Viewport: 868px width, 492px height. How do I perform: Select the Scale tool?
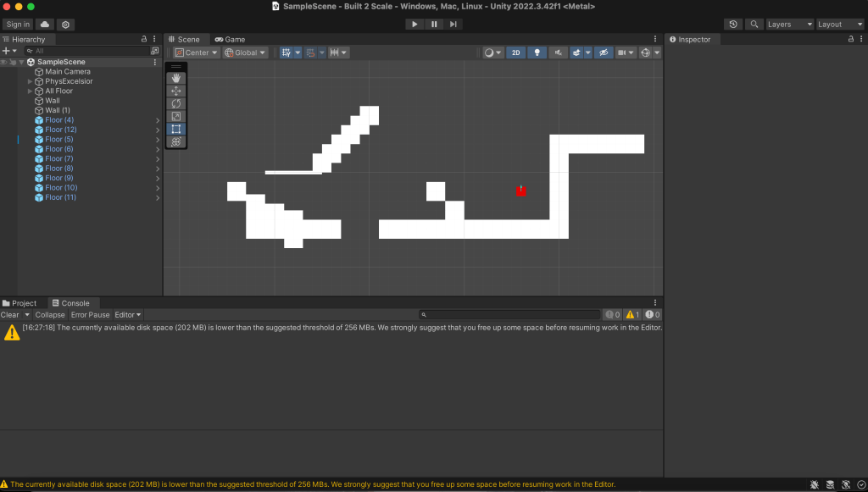pyautogui.click(x=176, y=116)
